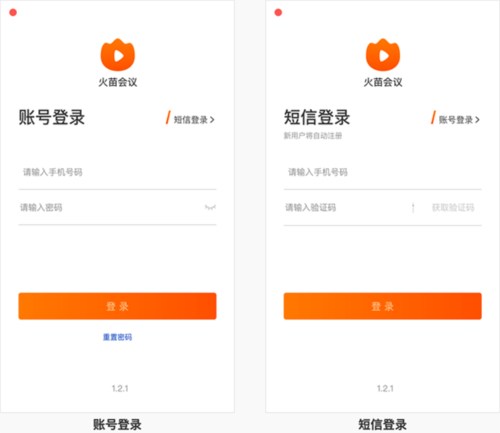
Task: Click the chevron arrow next to 账号登录
Action: point(477,120)
